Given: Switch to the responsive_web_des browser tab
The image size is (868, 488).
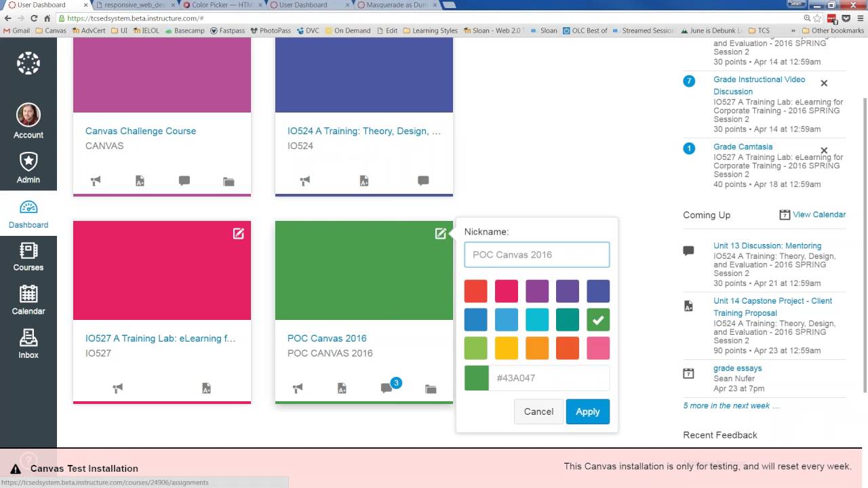Looking at the screenshot, I should [134, 5].
